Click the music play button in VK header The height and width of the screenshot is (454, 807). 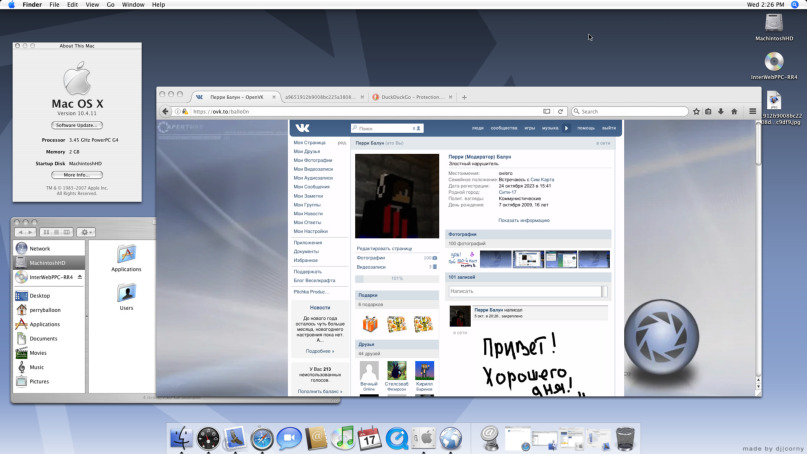[x=566, y=128]
